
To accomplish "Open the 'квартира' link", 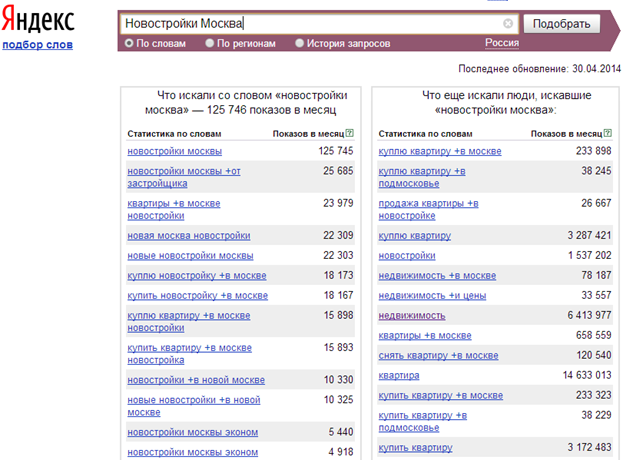I will pos(399,375).
